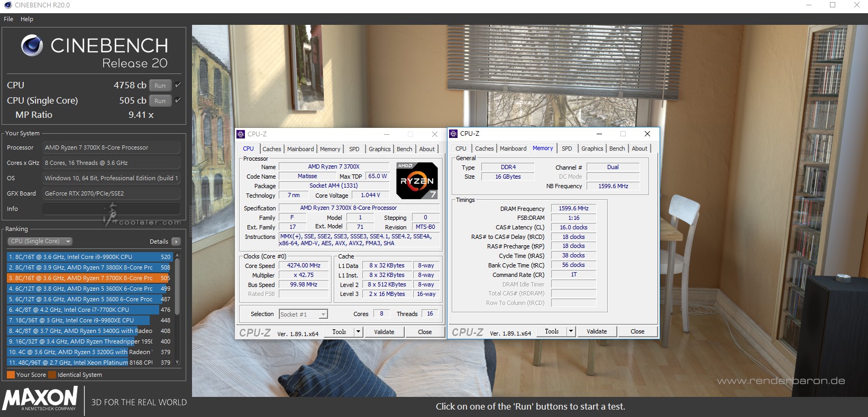Select ranking entry AMD Ryzen 7 3800X

89,267
